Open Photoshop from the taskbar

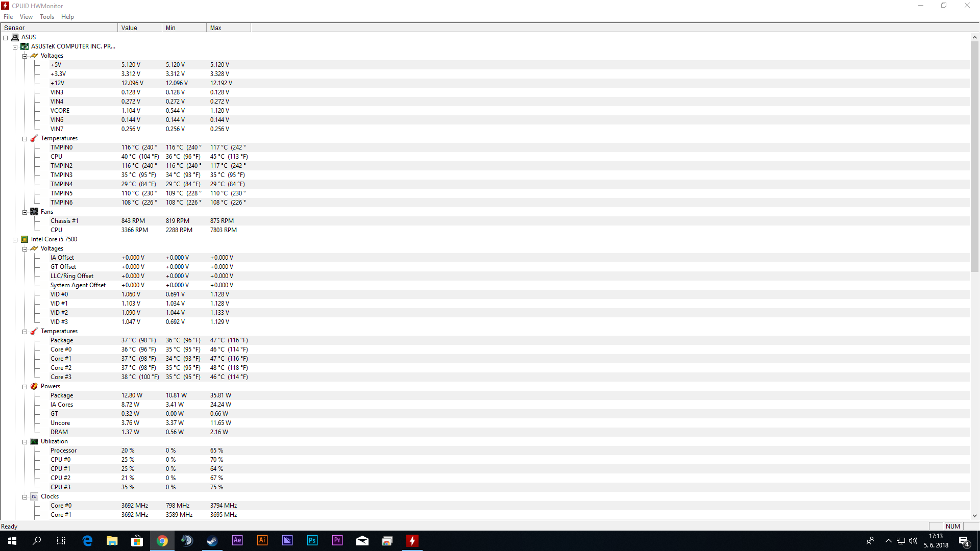[x=312, y=540]
